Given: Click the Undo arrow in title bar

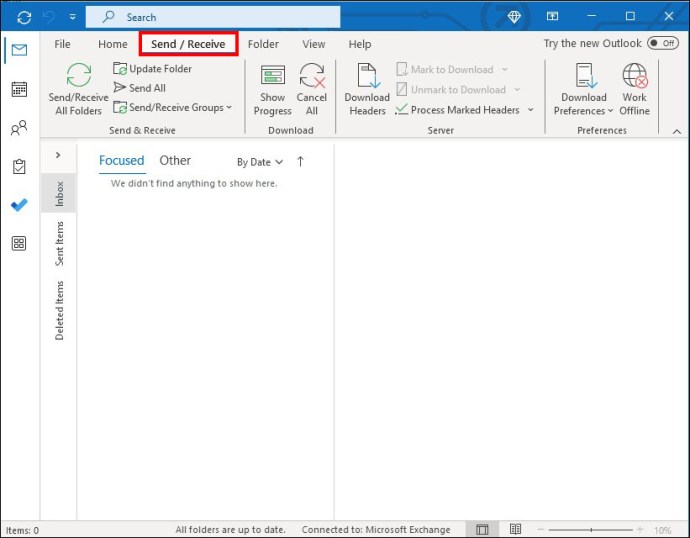Looking at the screenshot, I should click(49, 17).
